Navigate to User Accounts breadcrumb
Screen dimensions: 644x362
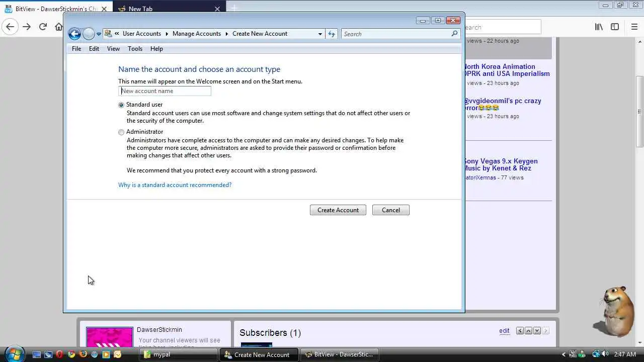coord(142,34)
